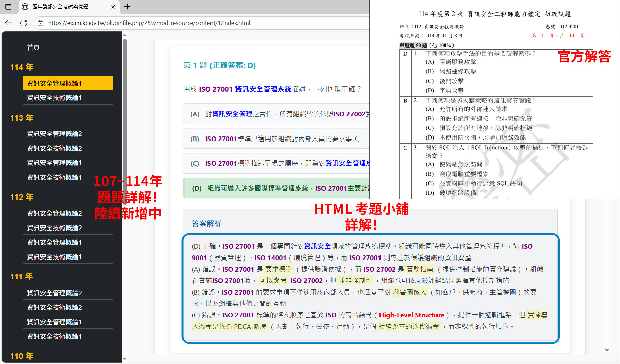This screenshot has width=620, height=364.
Task: Click the page scroll down arrow at bottom right
Action: click(607, 351)
